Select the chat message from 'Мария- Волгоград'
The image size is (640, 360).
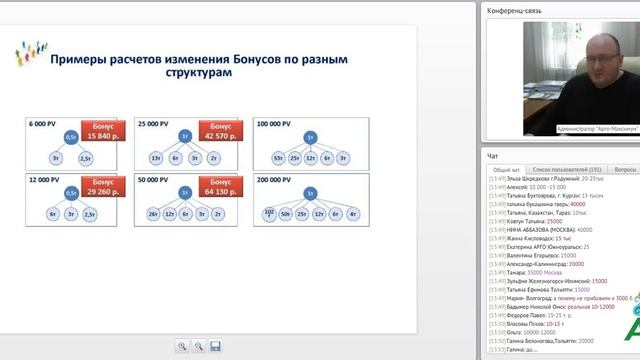[x=560, y=299]
